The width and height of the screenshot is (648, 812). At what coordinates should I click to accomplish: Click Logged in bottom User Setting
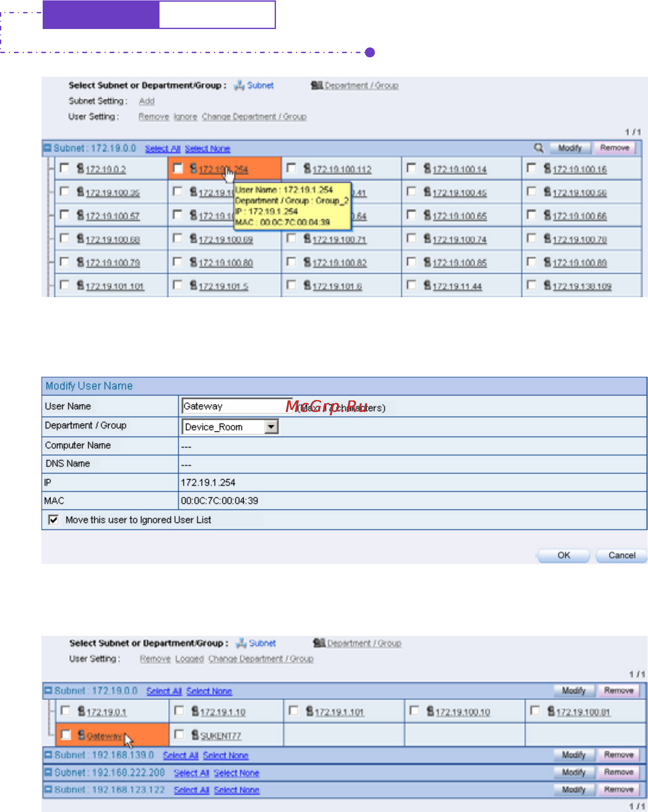pos(189,659)
